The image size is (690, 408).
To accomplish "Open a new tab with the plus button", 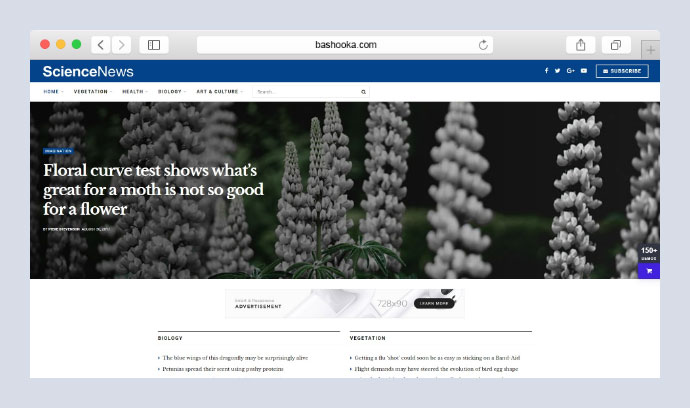I will [x=650, y=50].
